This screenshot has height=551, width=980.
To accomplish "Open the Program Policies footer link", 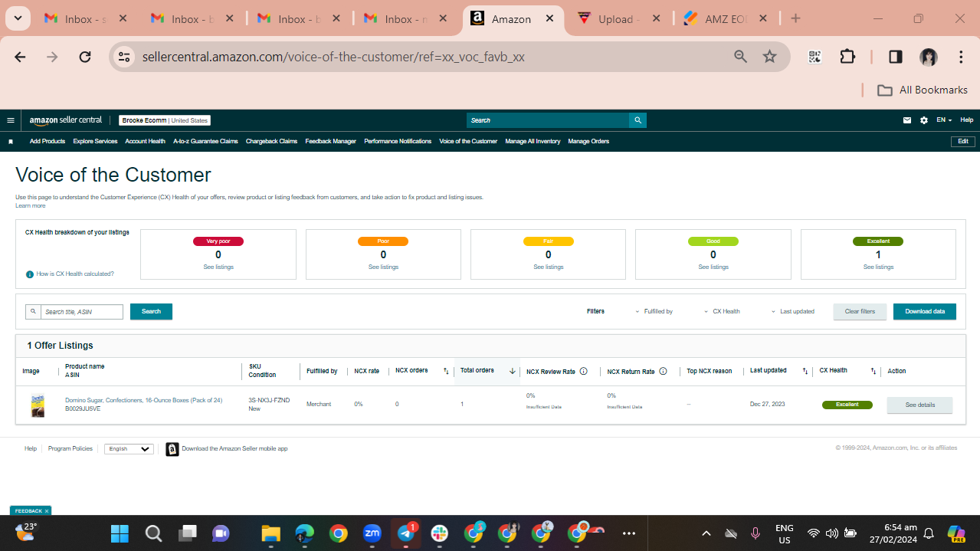I will pyautogui.click(x=70, y=449).
